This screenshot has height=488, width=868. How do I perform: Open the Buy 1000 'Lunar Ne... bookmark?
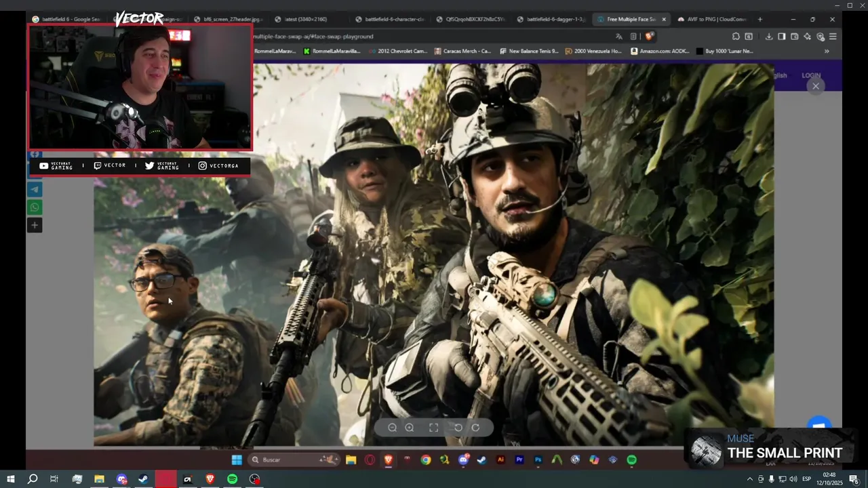coord(724,51)
